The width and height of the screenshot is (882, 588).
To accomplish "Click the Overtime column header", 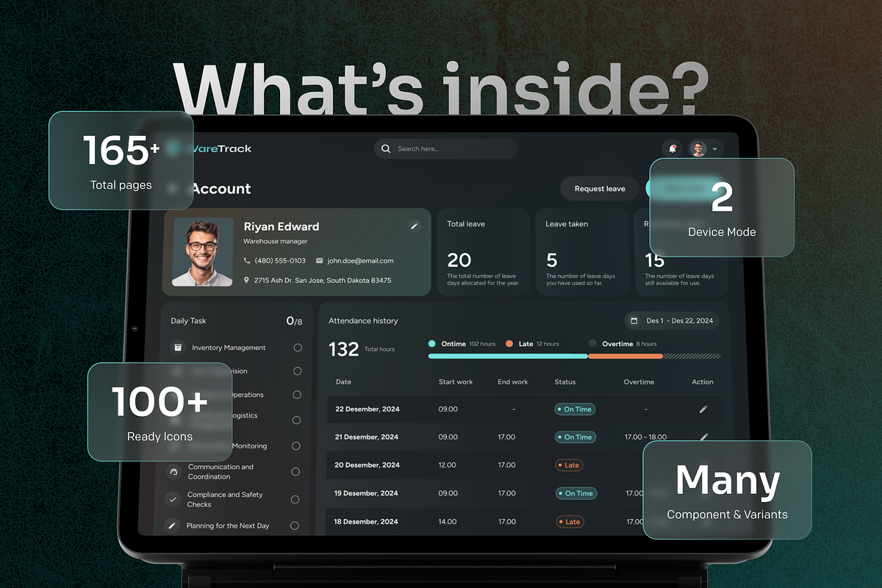I will point(639,382).
